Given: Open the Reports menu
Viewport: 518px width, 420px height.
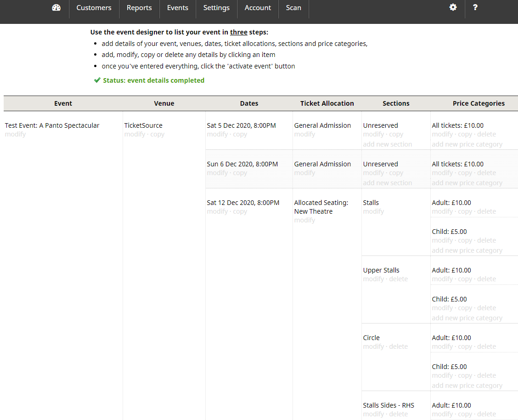Looking at the screenshot, I should pos(139,8).
